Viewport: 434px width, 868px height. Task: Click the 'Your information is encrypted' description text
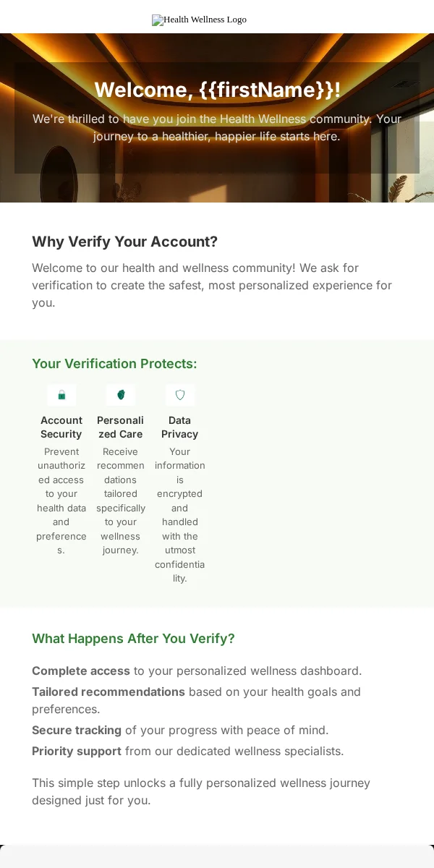pyautogui.click(x=180, y=515)
